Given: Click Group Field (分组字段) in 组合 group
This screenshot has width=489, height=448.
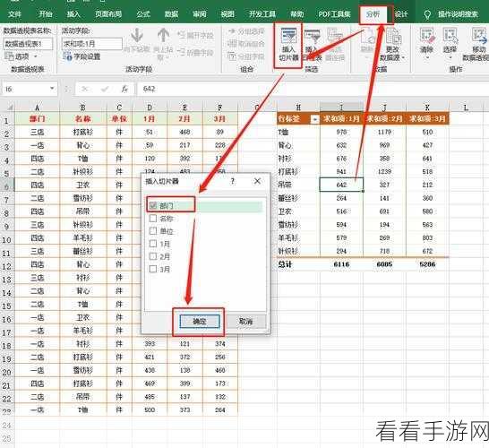Looking at the screenshot, I should click(x=246, y=56).
